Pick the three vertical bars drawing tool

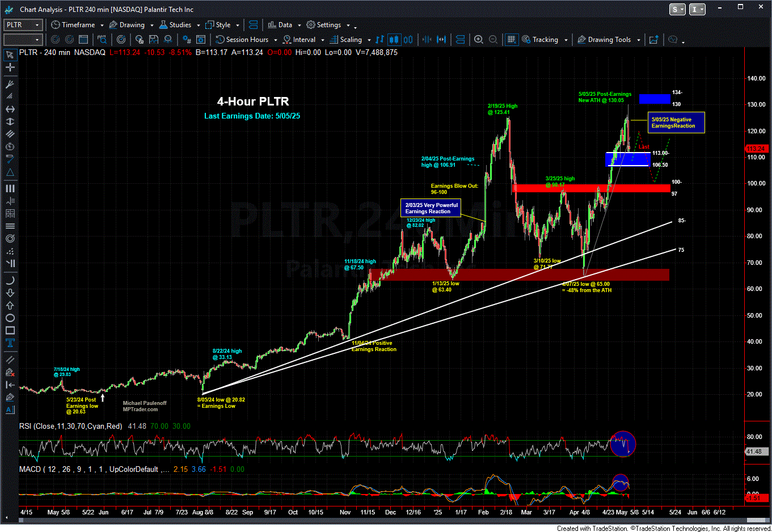10,188
